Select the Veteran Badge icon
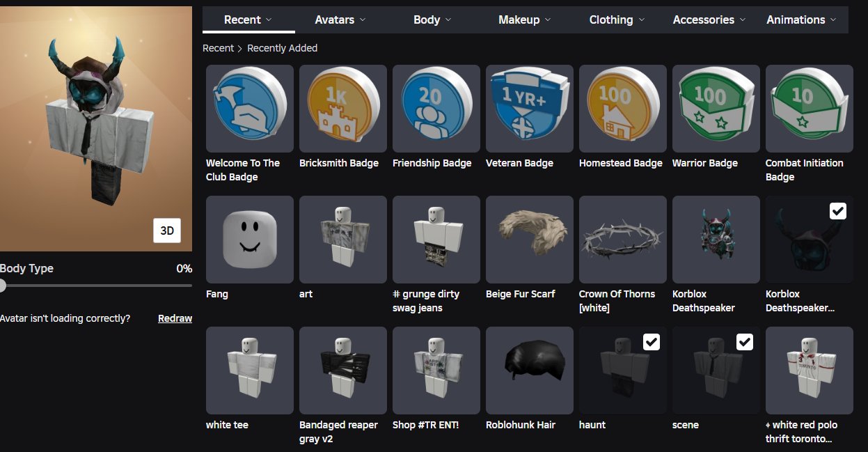This screenshot has width=868, height=452. tap(530, 109)
